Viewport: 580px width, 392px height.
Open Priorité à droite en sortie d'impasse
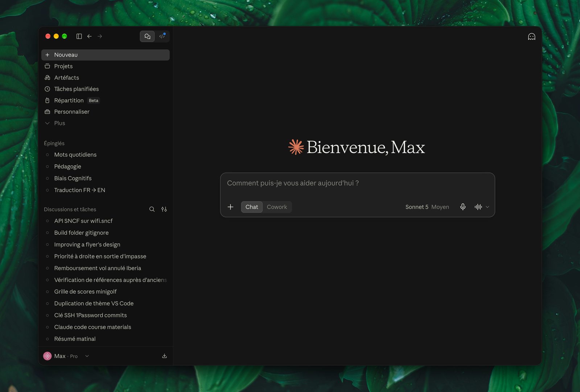click(x=106, y=256)
